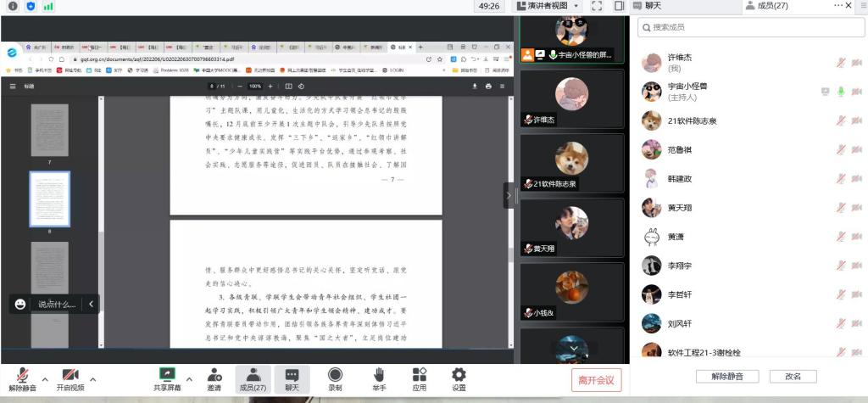Click the PDF fit-to-page icon
This screenshot has width=868, height=403.
pos(288,87)
